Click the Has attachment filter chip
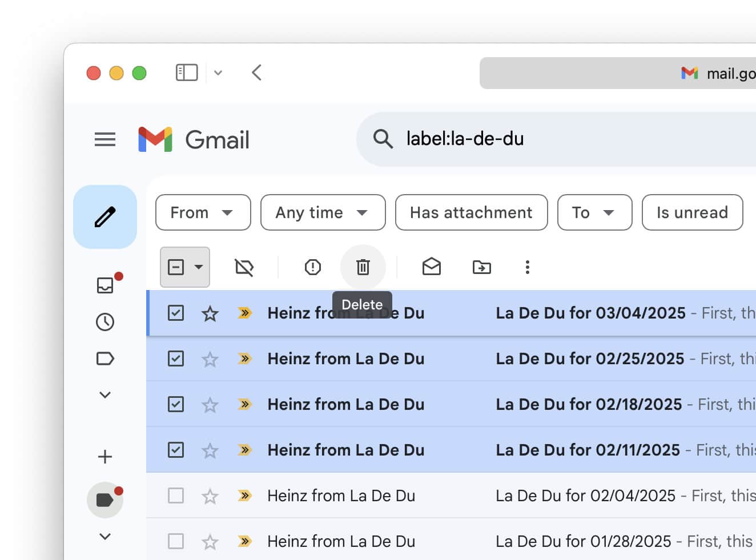This screenshot has width=756, height=560. 472,212
